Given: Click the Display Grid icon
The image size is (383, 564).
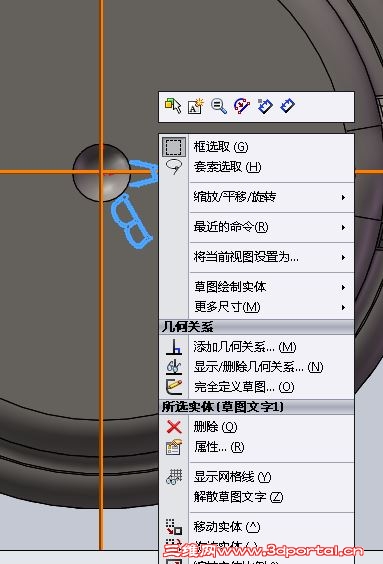Looking at the screenshot, I should [x=174, y=477].
